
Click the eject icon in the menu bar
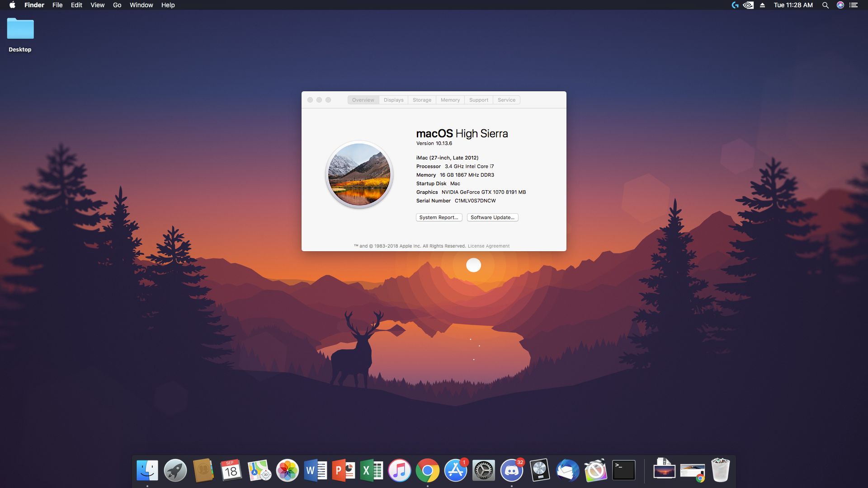coord(763,5)
